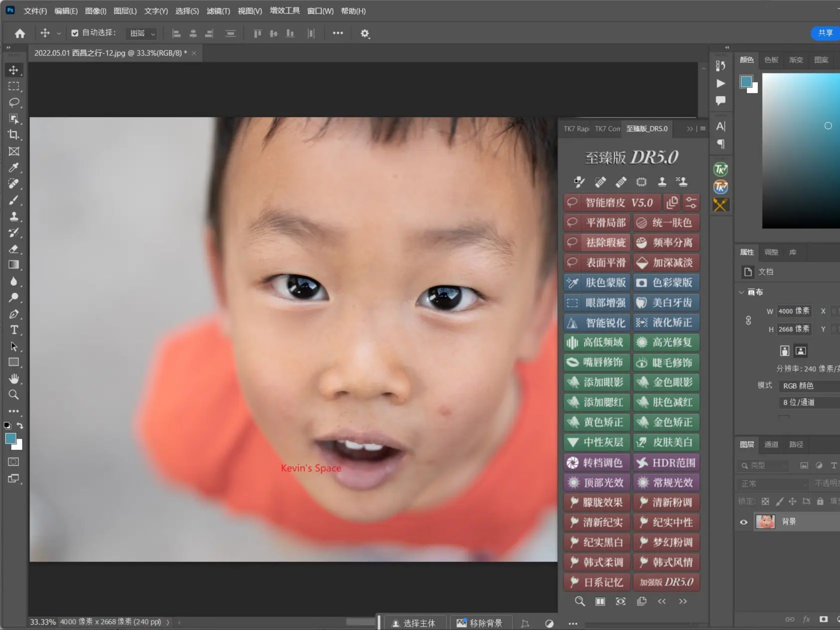840x630 pixels.
Task: Toggle lock transparent pixels icon
Action: (765, 501)
